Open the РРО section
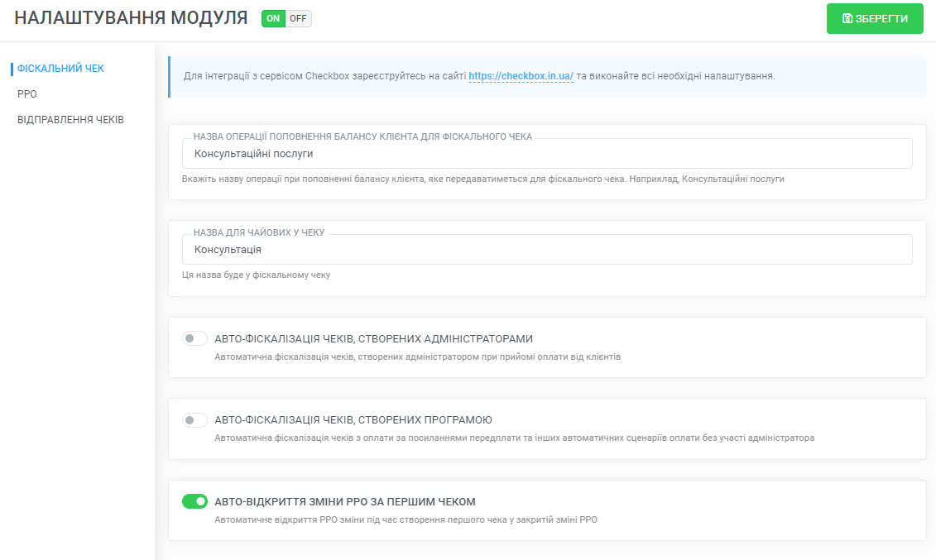The width and height of the screenshot is (936, 560). click(x=26, y=94)
